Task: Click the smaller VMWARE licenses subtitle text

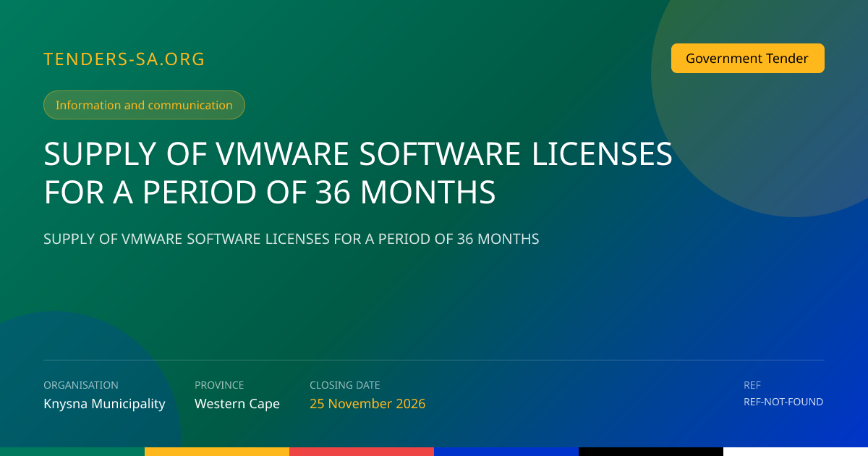Action: point(292,239)
